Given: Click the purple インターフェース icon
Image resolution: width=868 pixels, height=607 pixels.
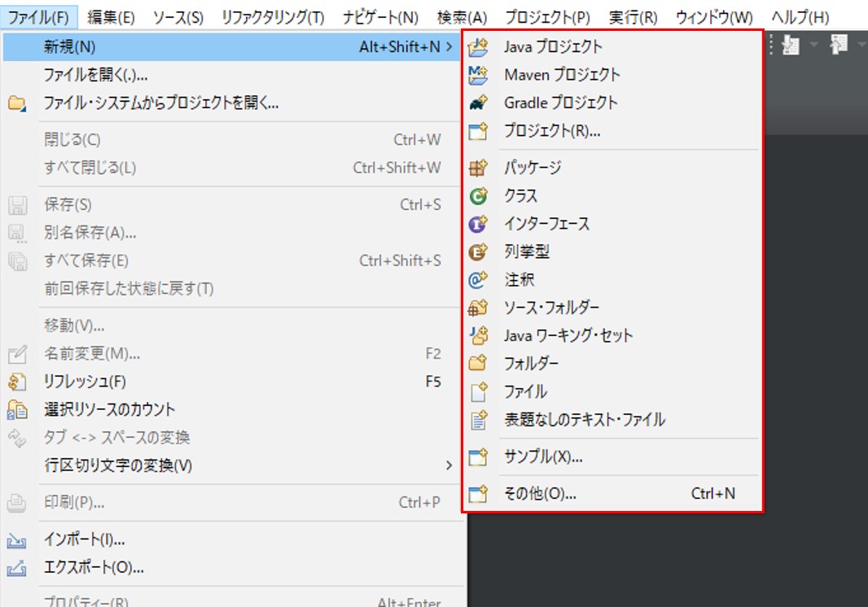Looking at the screenshot, I should (x=478, y=224).
